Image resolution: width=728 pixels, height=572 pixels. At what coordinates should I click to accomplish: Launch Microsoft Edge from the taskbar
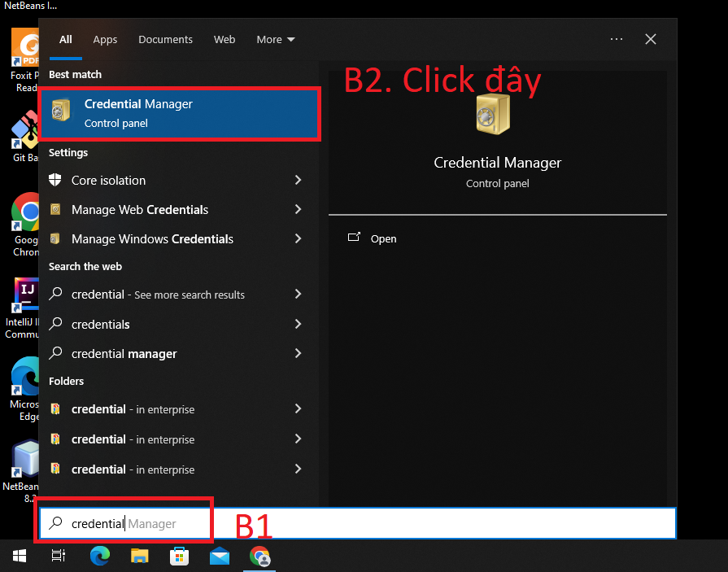pyautogui.click(x=99, y=556)
